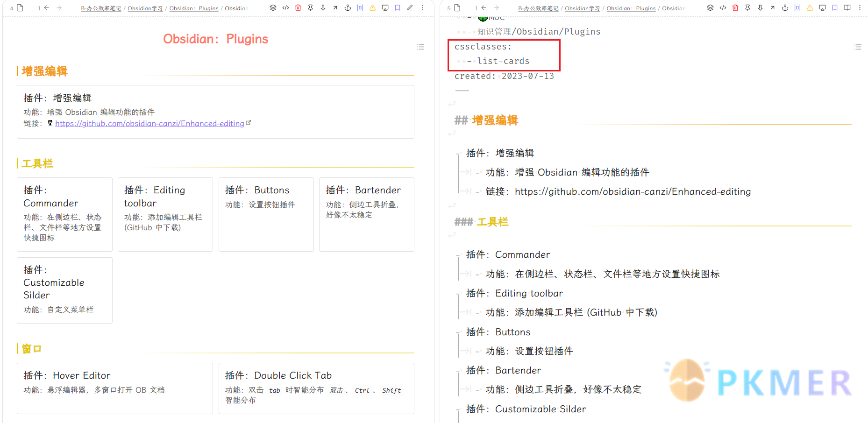Expand the outline list icon beside Obsidian: Plugins title
Screen dimensions: 868x423
pos(420,47)
